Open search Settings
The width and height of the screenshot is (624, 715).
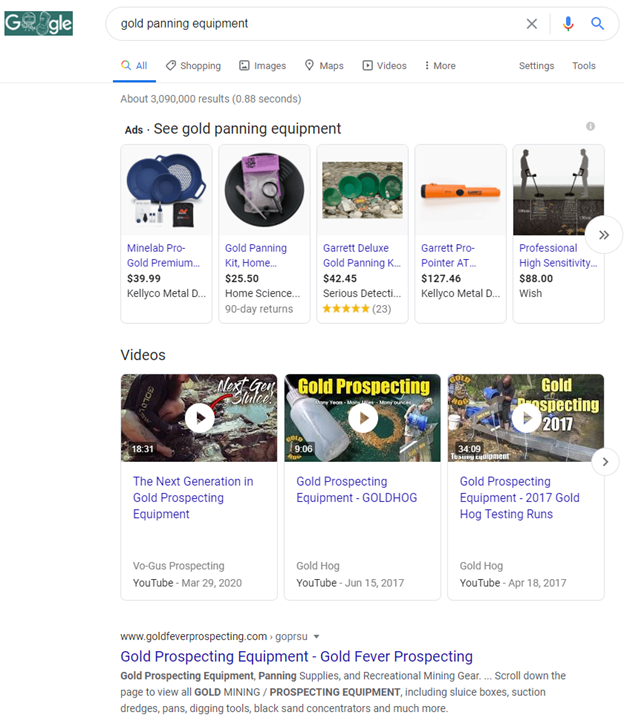536,66
